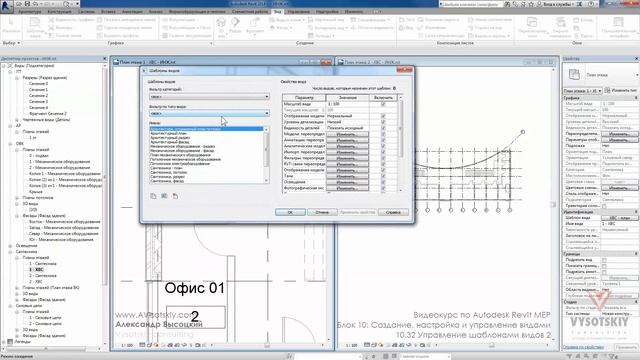640x360 pixels.
Task: Open the Управление ribbon tab
Action: tap(299, 12)
